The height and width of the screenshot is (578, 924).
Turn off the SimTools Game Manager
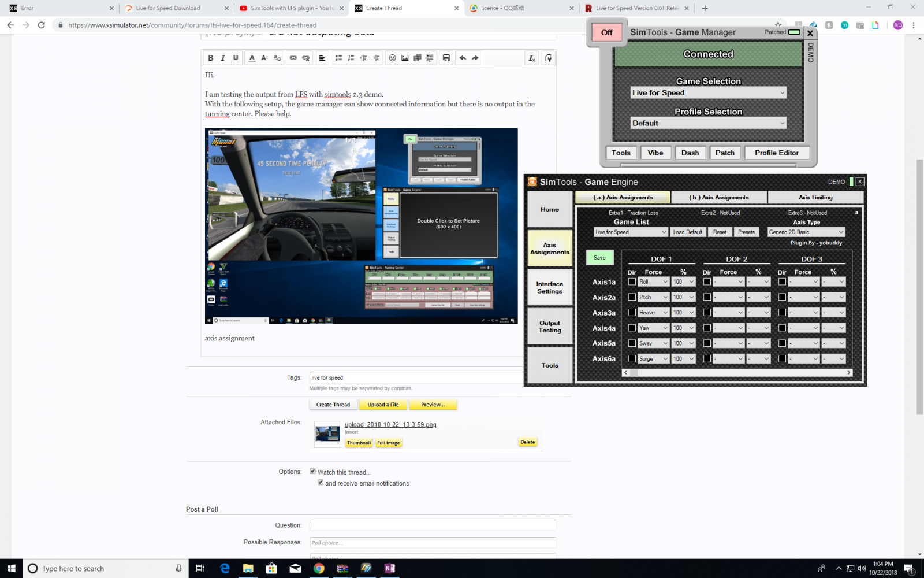(606, 32)
